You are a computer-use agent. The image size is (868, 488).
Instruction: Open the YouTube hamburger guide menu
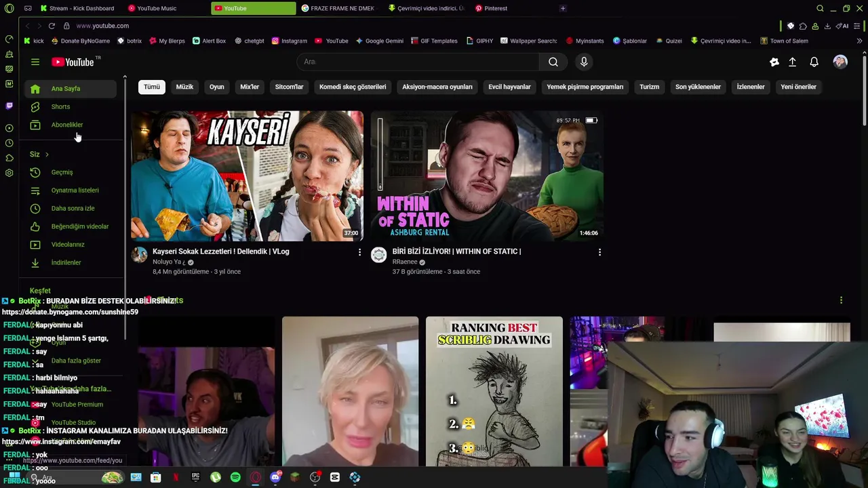[35, 62]
